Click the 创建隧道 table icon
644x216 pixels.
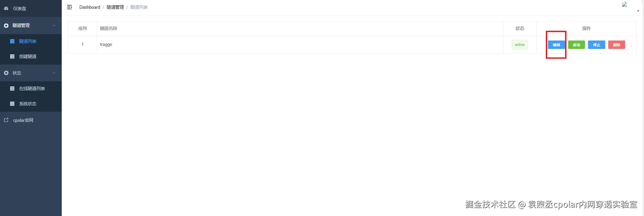pos(12,56)
